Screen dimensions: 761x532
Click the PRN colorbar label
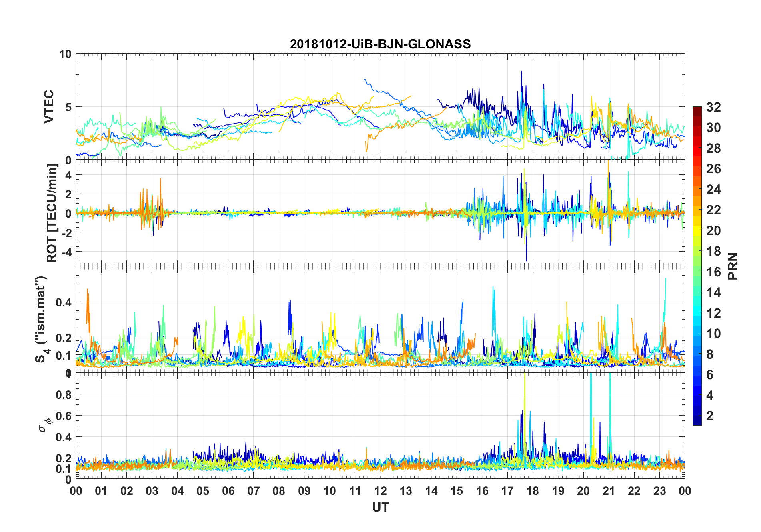click(x=733, y=266)
